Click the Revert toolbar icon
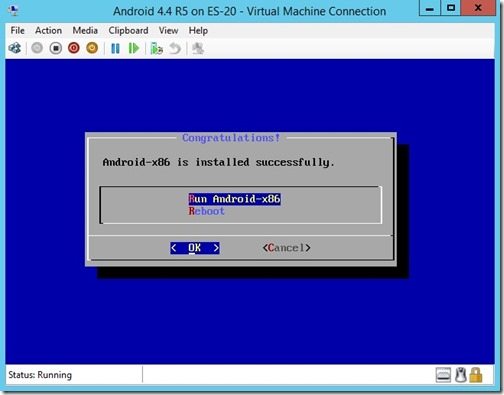 175,49
